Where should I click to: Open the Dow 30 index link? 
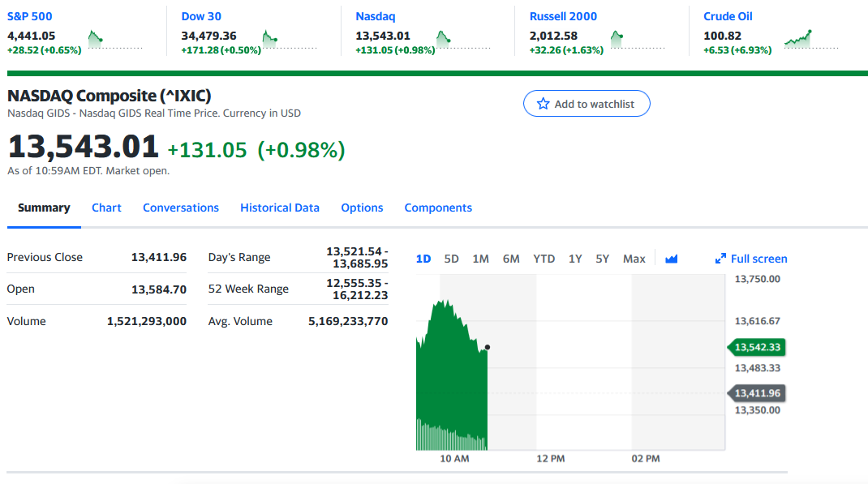tap(201, 16)
